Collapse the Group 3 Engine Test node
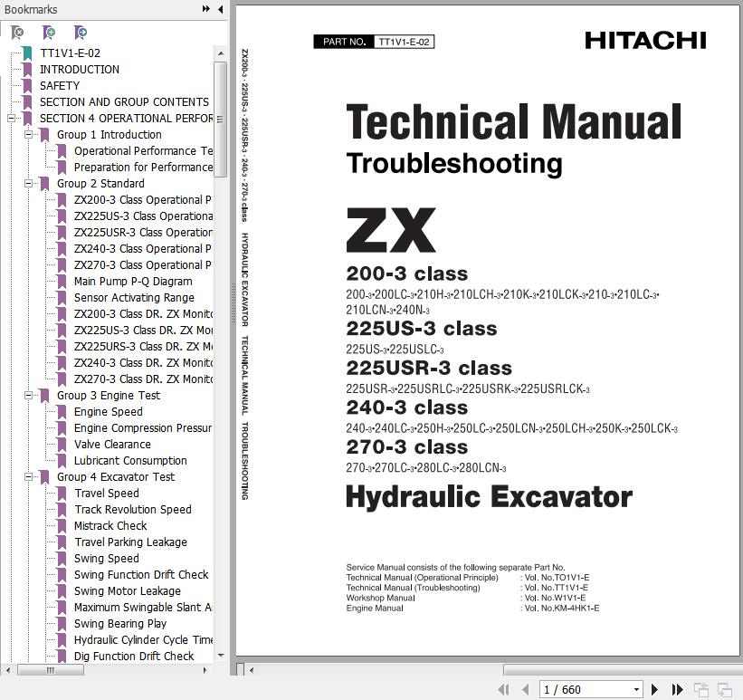This screenshot has height=700, width=743. pyautogui.click(x=28, y=395)
